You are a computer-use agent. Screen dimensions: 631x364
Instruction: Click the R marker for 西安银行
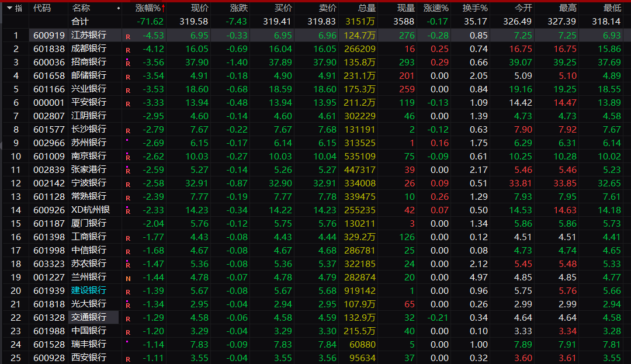pos(128,359)
